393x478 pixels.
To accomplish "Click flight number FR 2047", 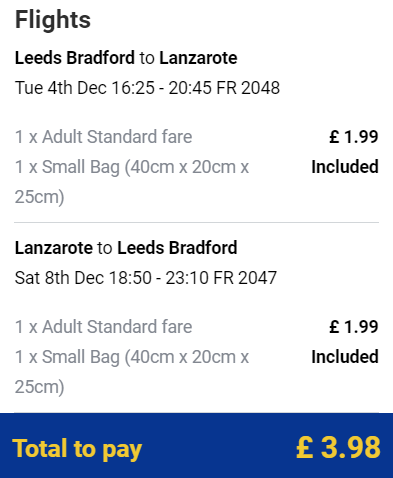I will [245, 278].
